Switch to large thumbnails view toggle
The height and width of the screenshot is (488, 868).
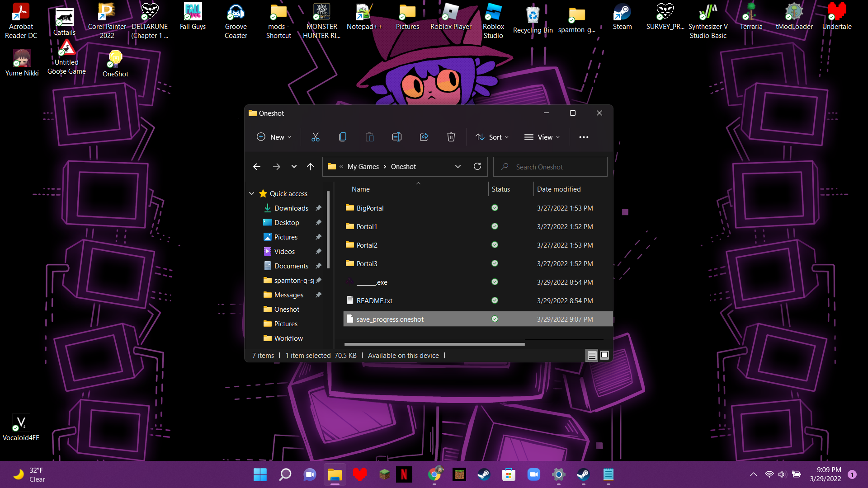pos(604,356)
